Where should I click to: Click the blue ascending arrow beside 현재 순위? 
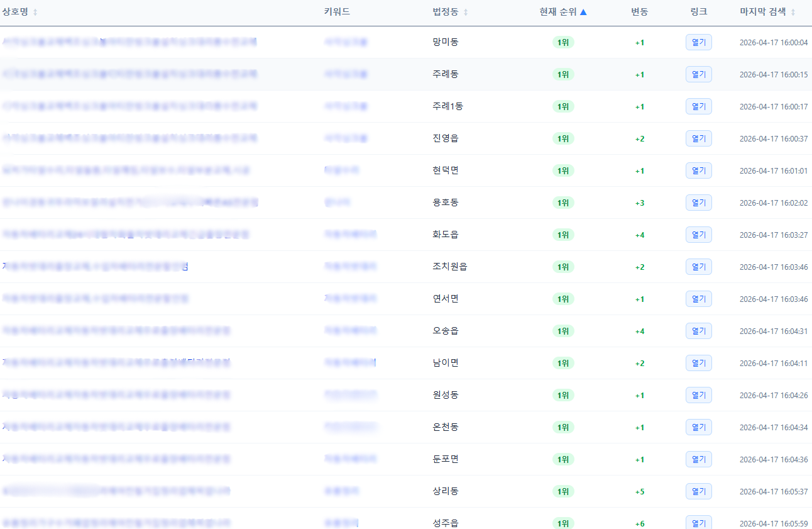[583, 12]
